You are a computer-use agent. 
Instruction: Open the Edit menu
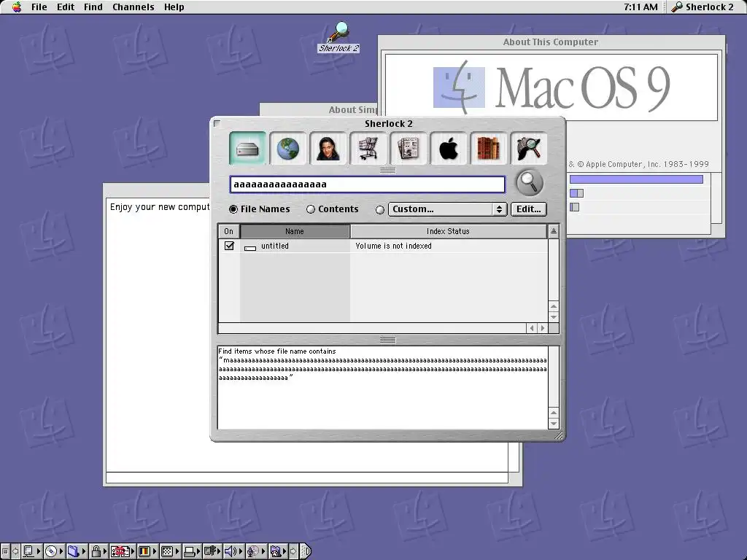click(x=65, y=7)
